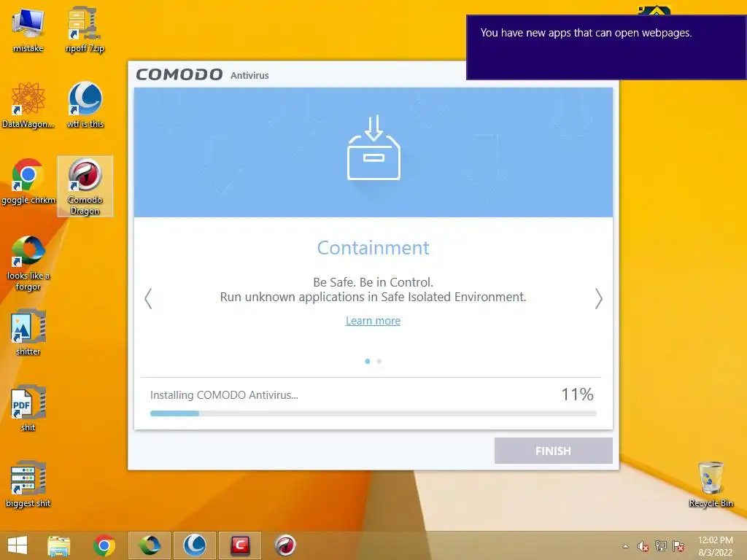Select the 'shitter' image archive icon
This screenshot has height=560, width=747.
(28, 332)
